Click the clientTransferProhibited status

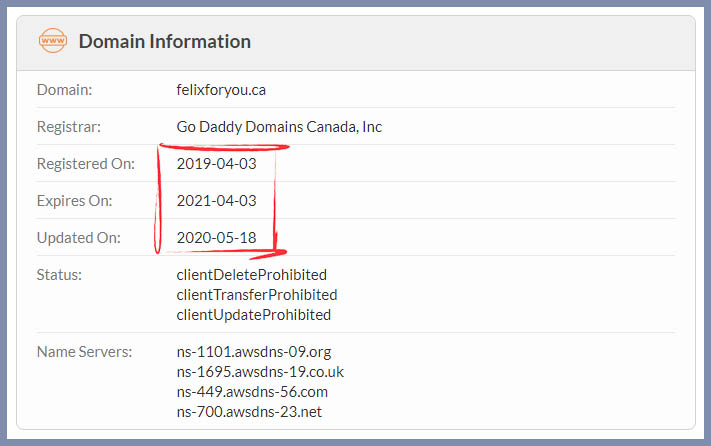click(257, 295)
